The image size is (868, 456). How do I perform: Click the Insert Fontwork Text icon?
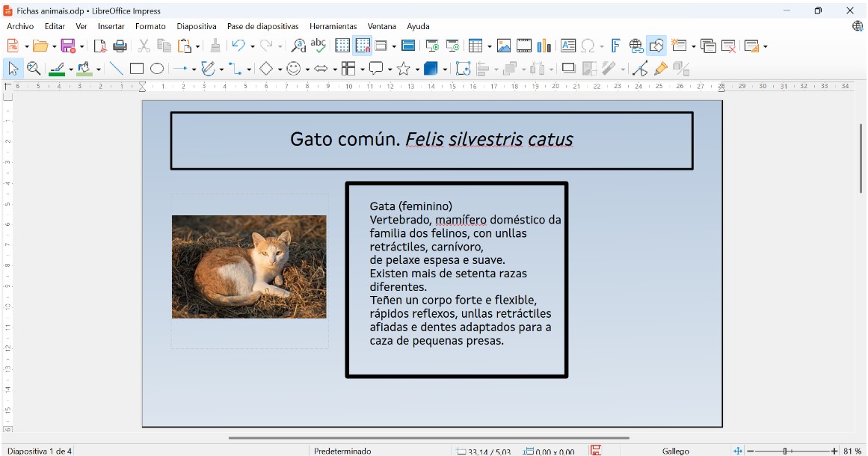(x=615, y=46)
